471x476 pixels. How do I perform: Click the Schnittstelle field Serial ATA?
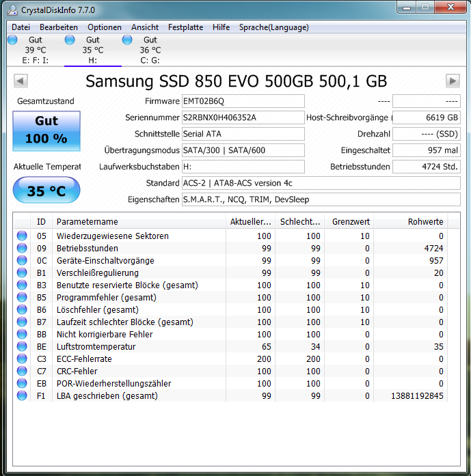243,134
